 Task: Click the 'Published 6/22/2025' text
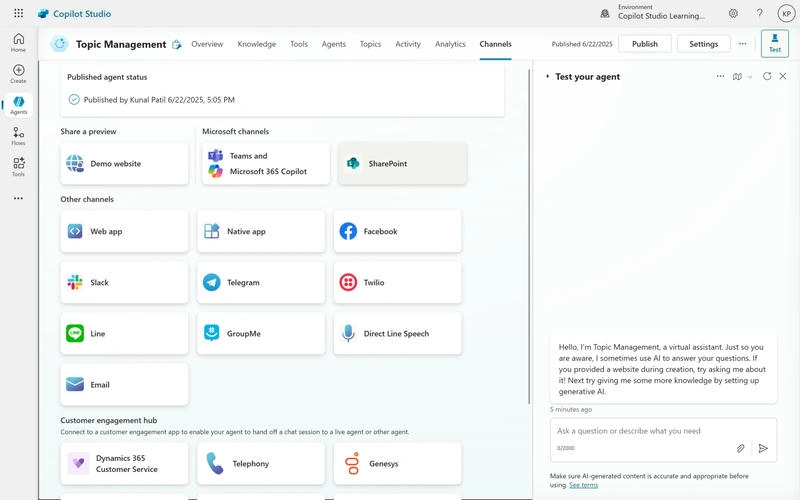coord(582,44)
